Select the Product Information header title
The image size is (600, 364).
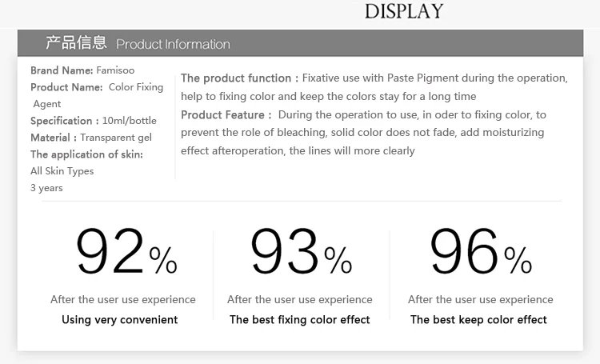pyautogui.click(x=173, y=44)
